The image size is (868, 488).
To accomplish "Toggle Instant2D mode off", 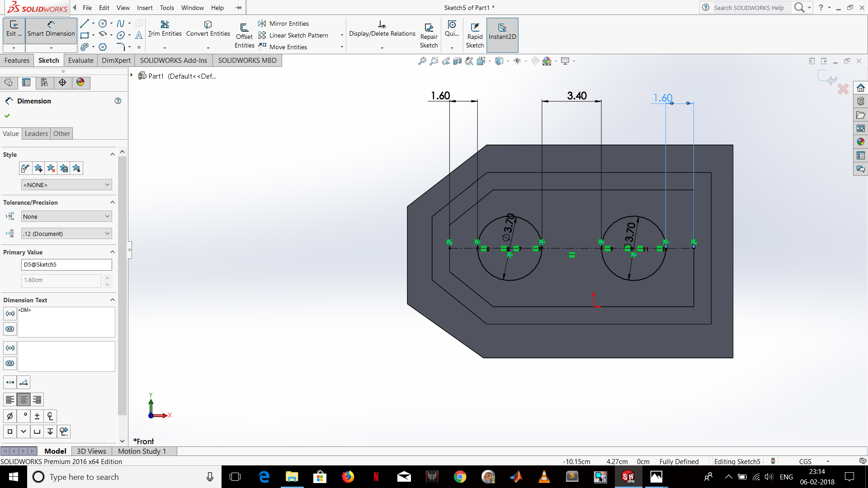I will [502, 35].
